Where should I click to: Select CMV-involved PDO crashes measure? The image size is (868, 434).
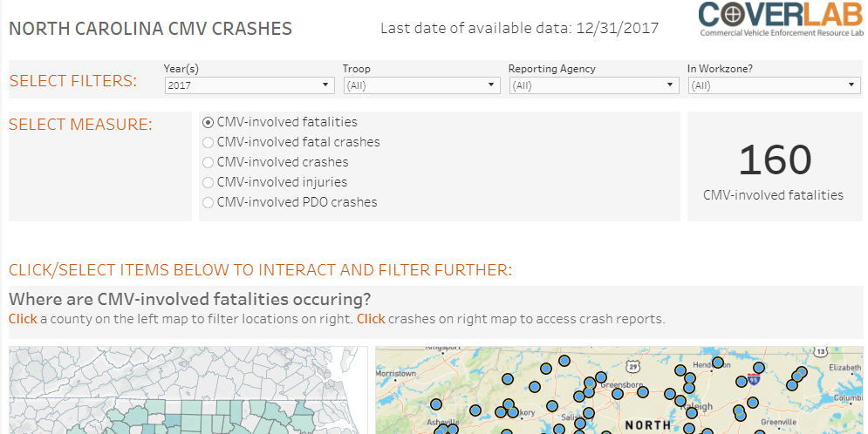pyautogui.click(x=208, y=202)
